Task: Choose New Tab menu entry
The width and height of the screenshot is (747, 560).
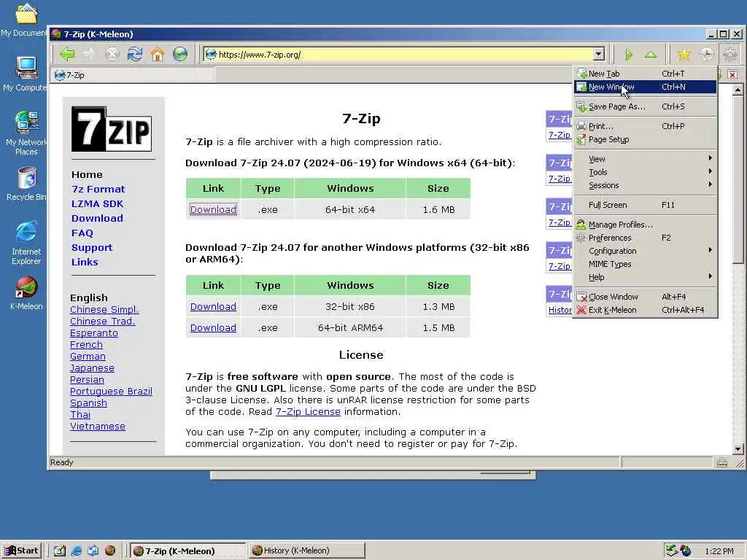Action: point(645,74)
